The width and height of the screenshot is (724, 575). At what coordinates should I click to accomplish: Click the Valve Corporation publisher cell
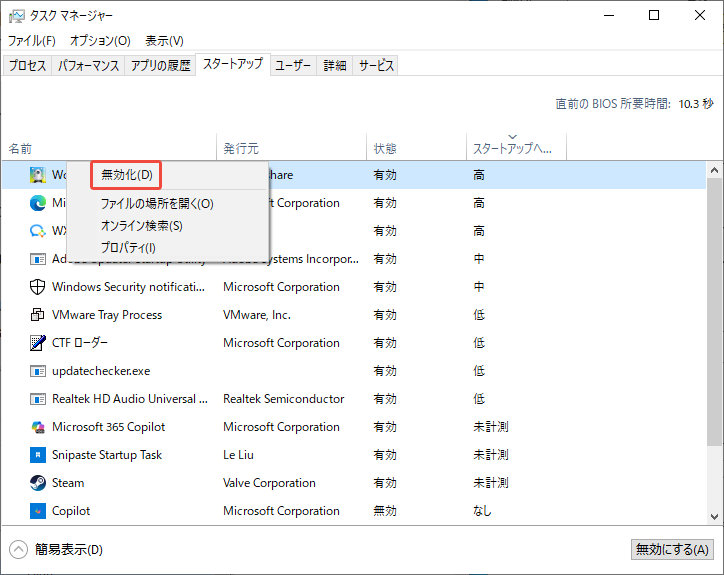click(x=269, y=483)
